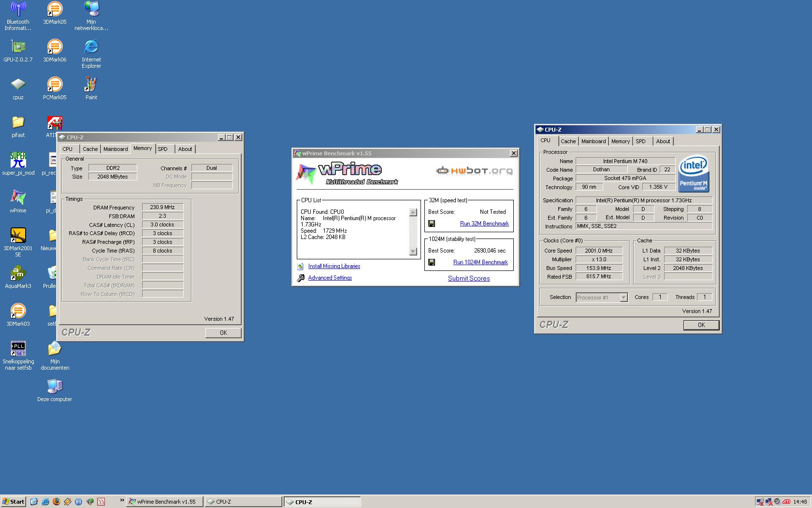Screen dimensions: 812x508
Task: Switch to CPU tab in Memory CPU-Z window
Action: [x=68, y=149]
